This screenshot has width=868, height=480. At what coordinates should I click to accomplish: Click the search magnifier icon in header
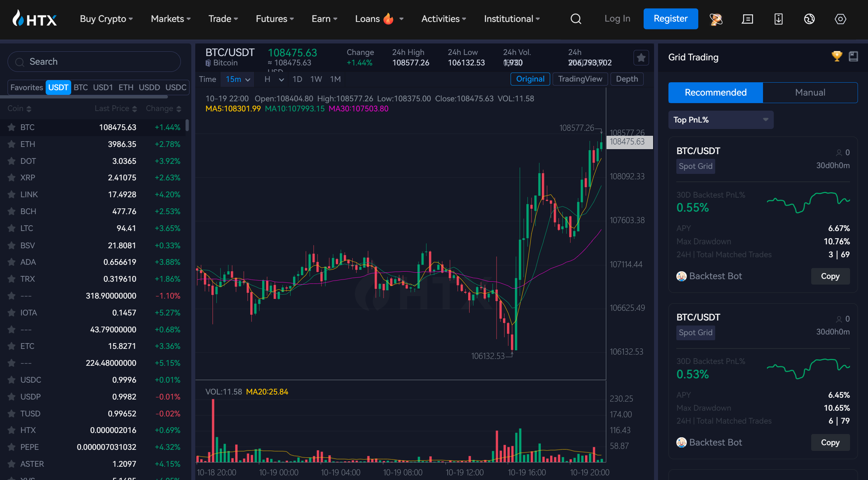click(576, 19)
